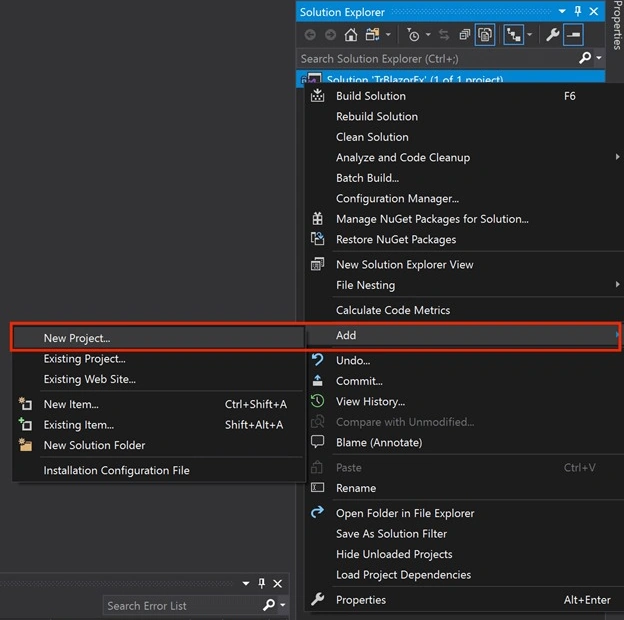624x620 pixels.
Task: Click the Collapse All toolbar icon
Action: pyautogui.click(x=464, y=35)
